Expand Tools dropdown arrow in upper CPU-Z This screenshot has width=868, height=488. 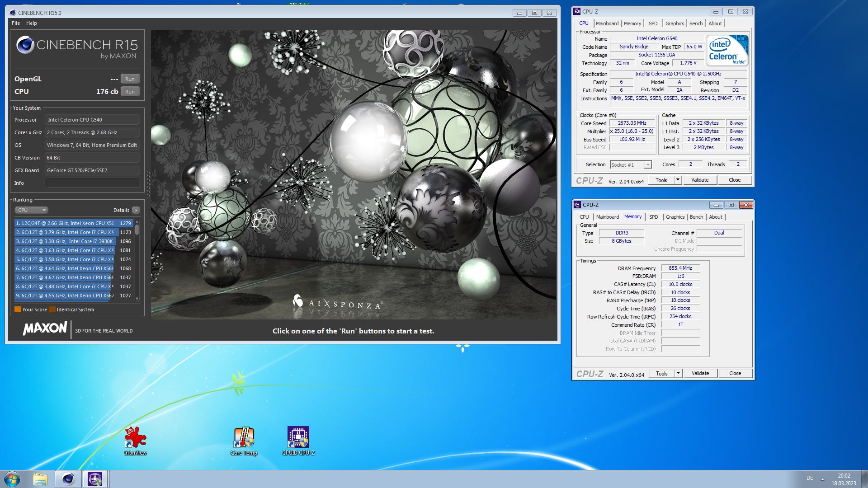tap(678, 180)
